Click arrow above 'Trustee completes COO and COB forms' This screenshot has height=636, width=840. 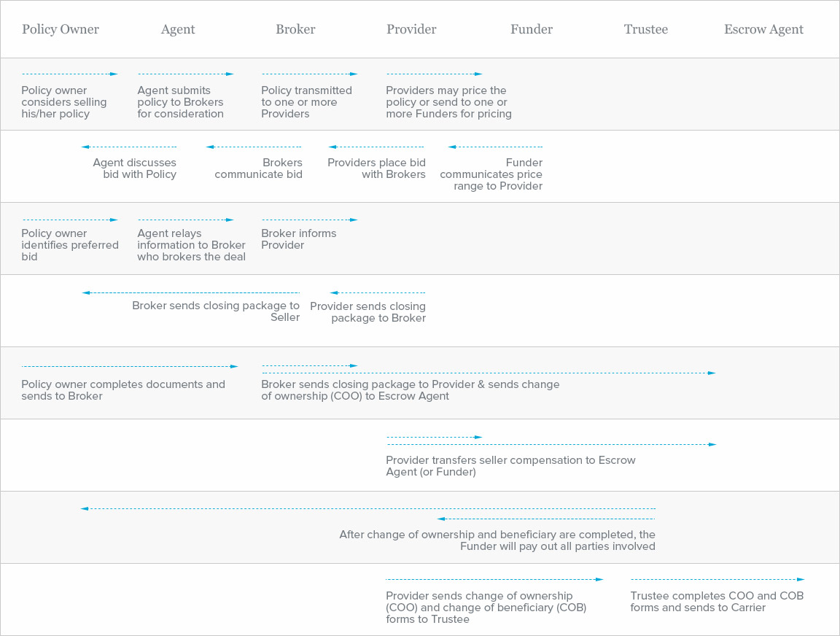tap(717, 580)
